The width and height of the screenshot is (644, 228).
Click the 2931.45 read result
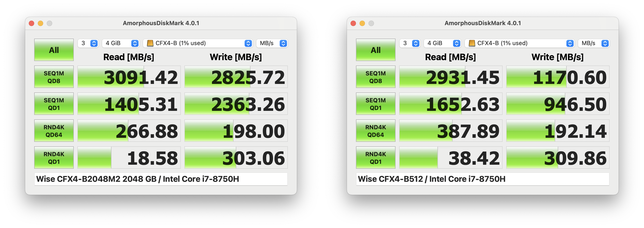[451, 77]
